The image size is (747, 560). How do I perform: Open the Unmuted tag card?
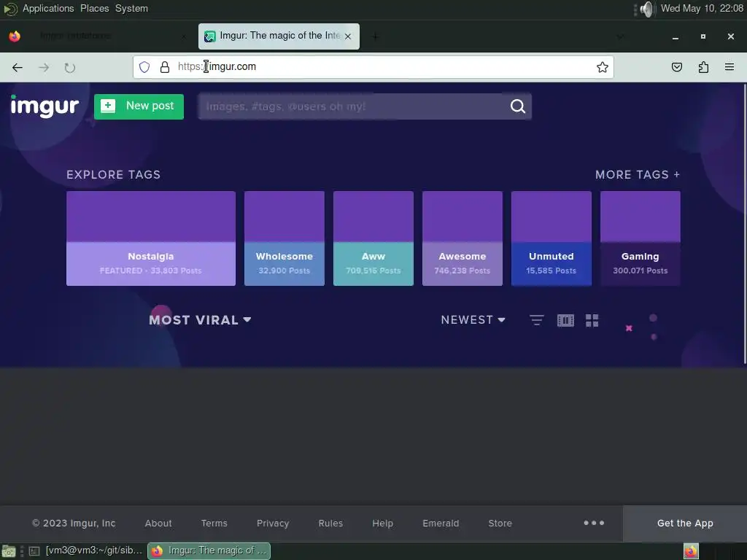coord(551,238)
